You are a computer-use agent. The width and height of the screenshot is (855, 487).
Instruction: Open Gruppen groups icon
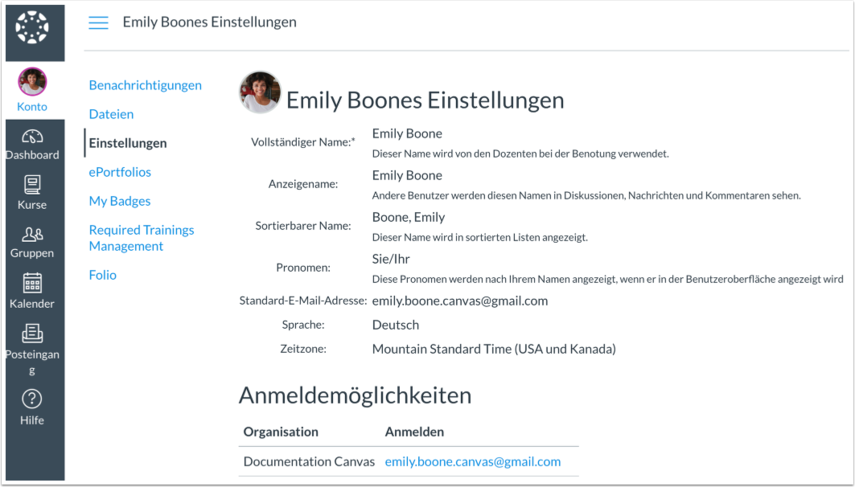point(32,234)
